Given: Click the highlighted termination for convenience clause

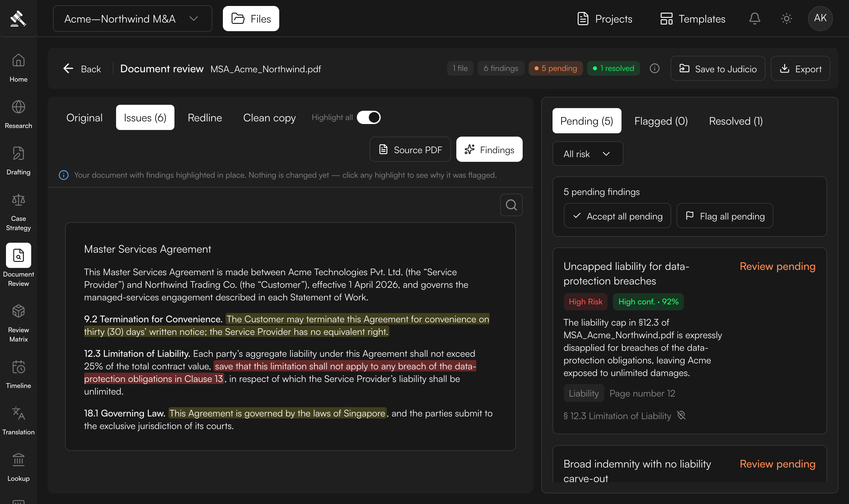Looking at the screenshot, I should 287,325.
